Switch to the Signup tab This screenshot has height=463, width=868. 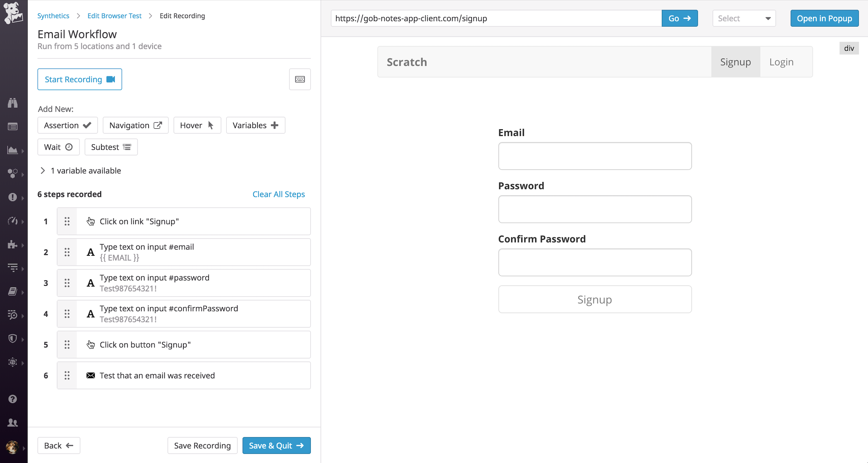pos(736,62)
